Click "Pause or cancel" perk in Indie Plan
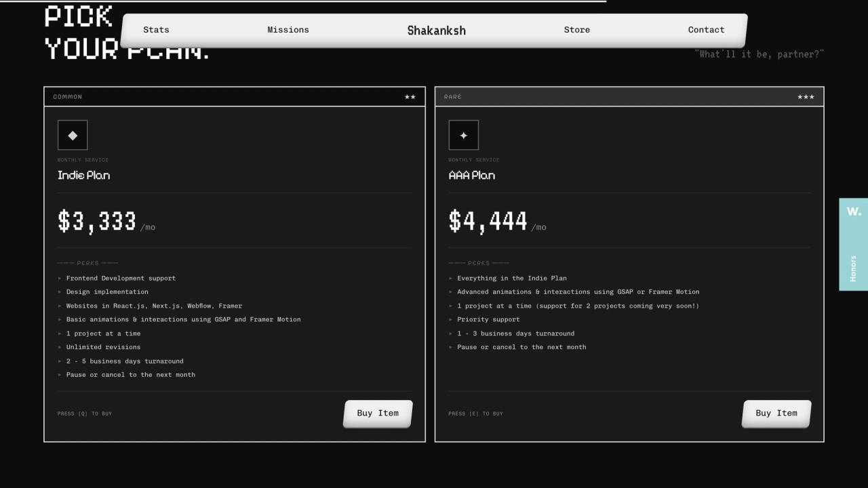This screenshot has width=868, height=488. pos(131,375)
